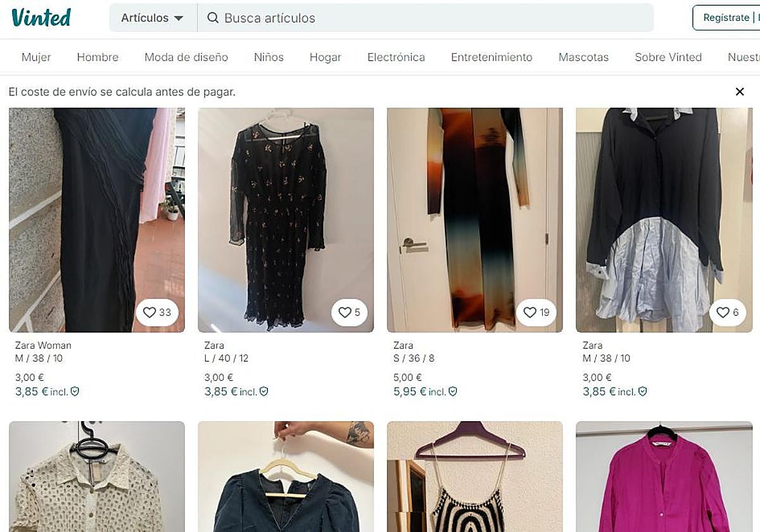The image size is (760, 532).
Task: Click the Vinted logo
Action: 41,18
